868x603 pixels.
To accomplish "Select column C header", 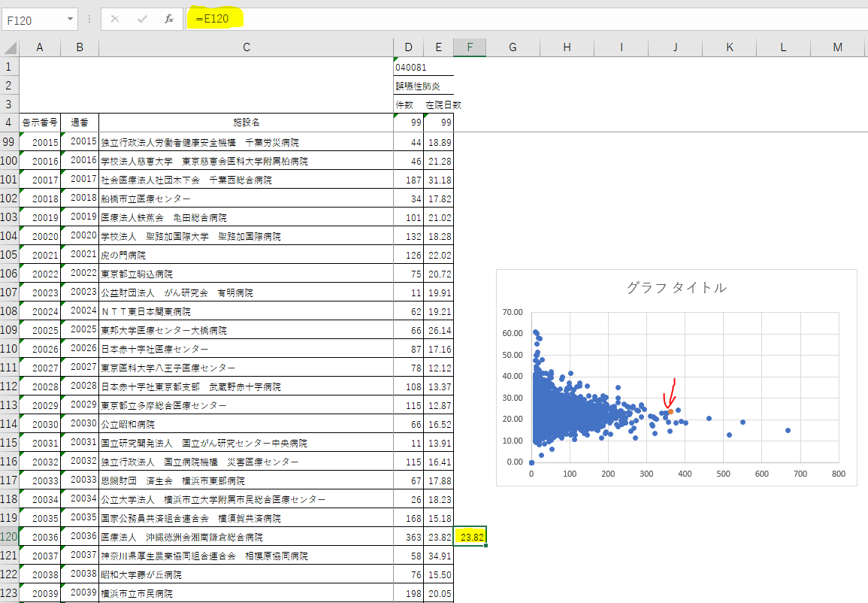I will [246, 47].
